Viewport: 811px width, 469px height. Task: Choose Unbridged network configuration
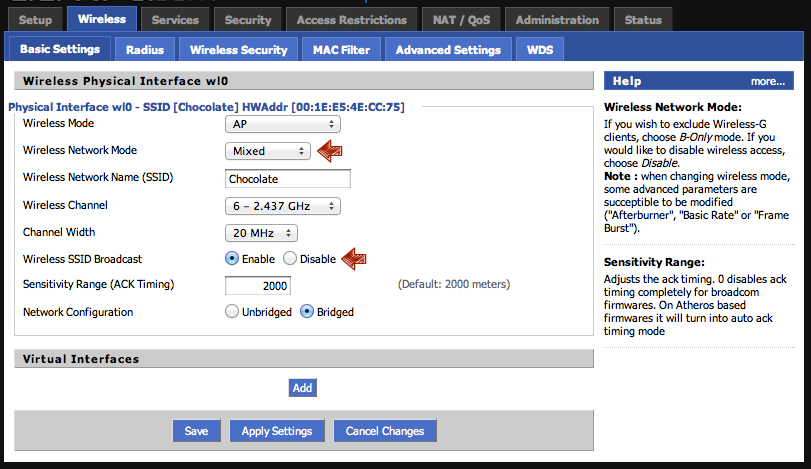(x=232, y=312)
